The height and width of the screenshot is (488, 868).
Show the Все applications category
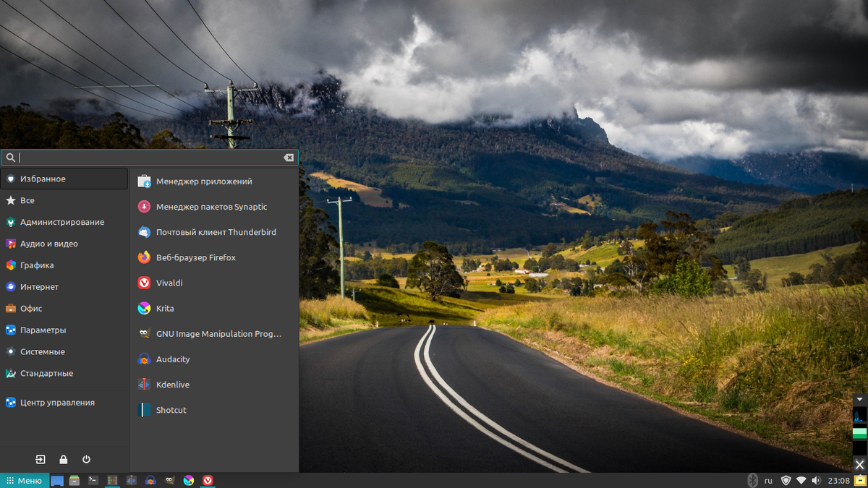[x=64, y=200]
